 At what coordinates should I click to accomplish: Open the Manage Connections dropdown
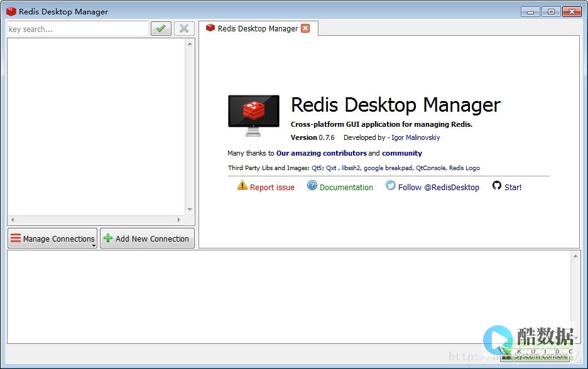(53, 238)
